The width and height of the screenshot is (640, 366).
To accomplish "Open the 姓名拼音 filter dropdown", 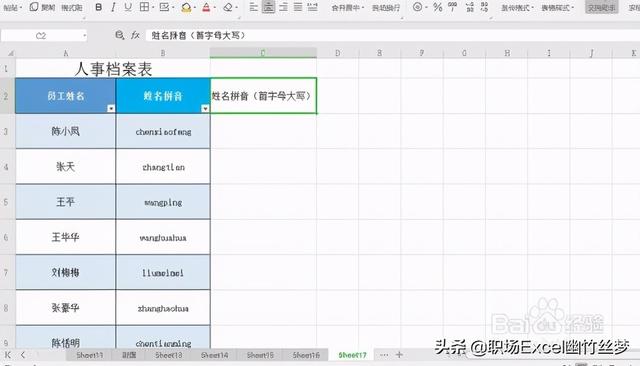I will point(205,109).
